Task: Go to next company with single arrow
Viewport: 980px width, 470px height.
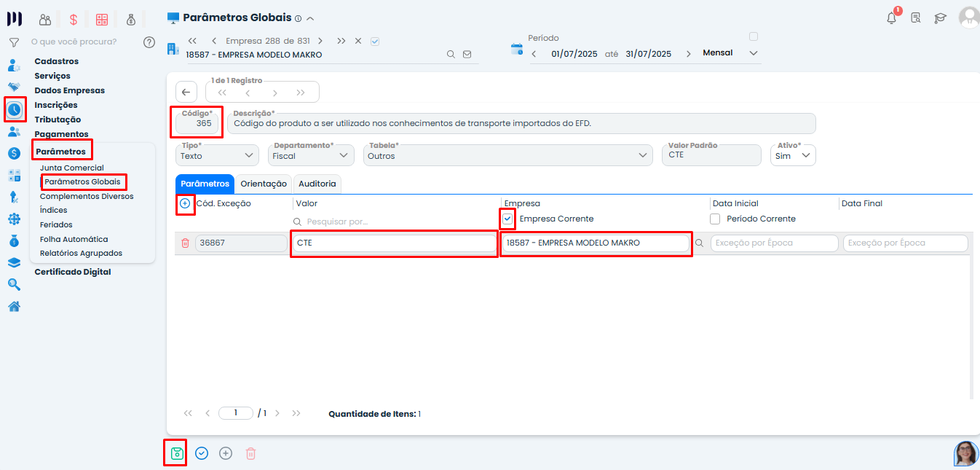Action: (x=320, y=42)
